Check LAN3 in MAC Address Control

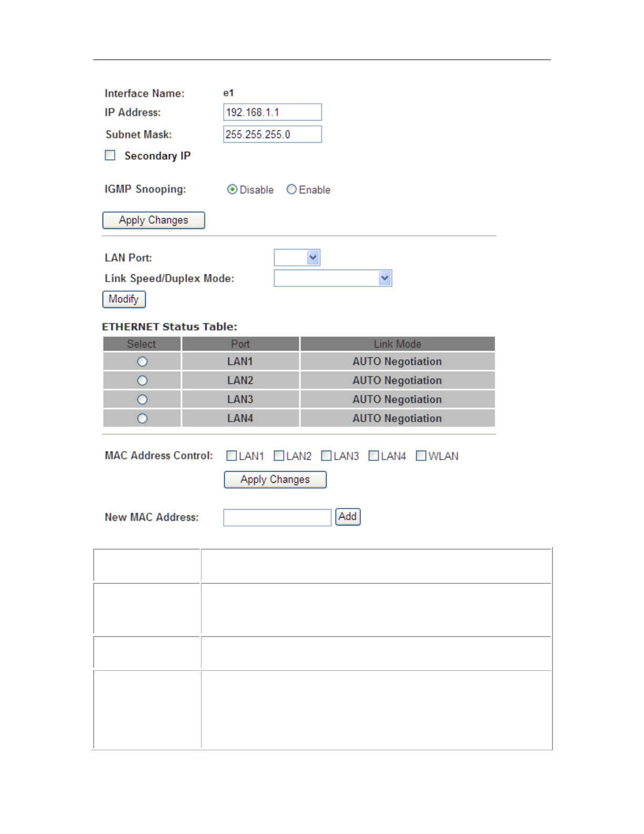[x=326, y=456]
